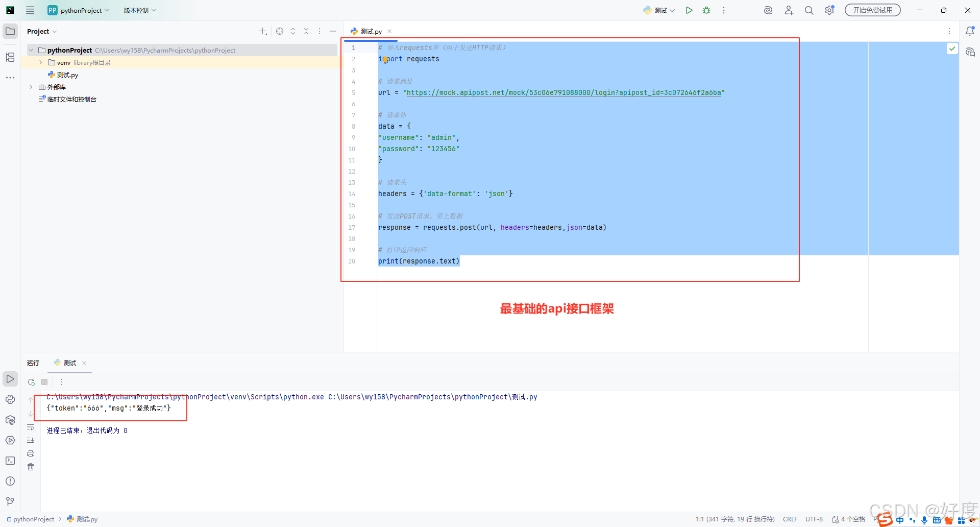Screen dimensions: 980x527
Task: Open 版本控制 dropdown
Action: pos(139,10)
